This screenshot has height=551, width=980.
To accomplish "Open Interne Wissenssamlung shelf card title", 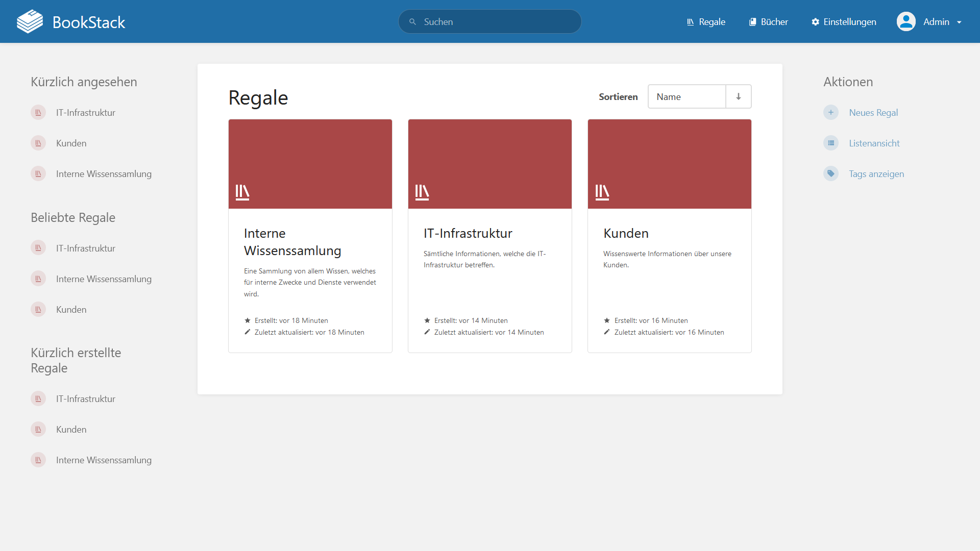I will tap(292, 242).
